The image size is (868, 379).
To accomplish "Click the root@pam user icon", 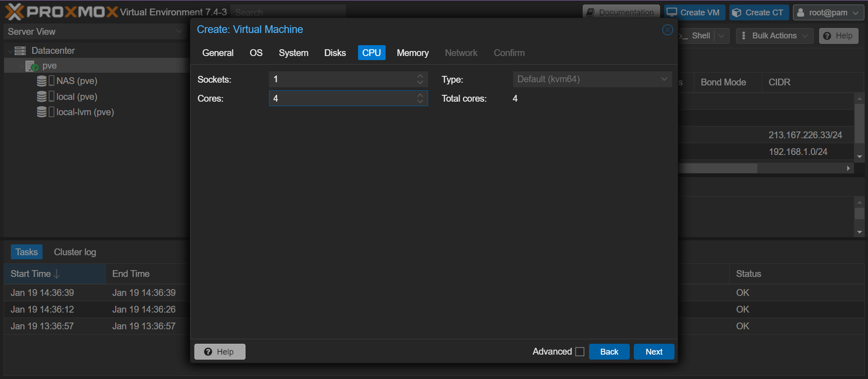I will (x=801, y=13).
